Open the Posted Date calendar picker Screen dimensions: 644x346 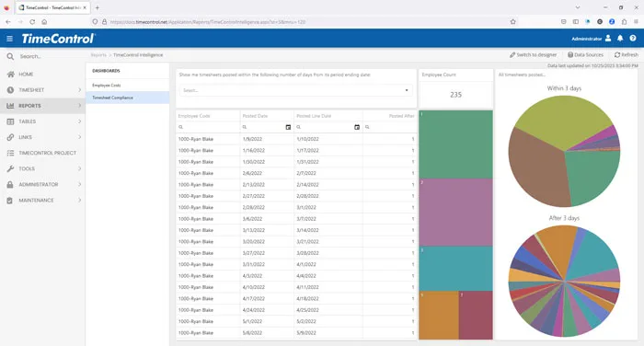tap(288, 127)
